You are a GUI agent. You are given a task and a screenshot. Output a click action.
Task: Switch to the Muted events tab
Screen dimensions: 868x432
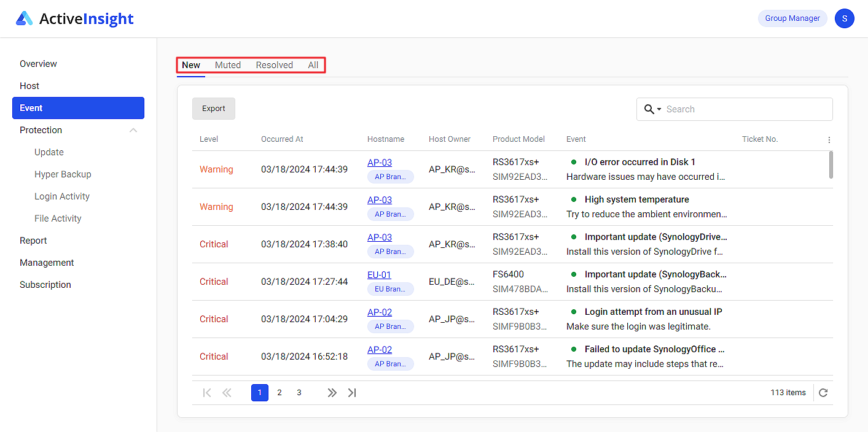point(228,65)
